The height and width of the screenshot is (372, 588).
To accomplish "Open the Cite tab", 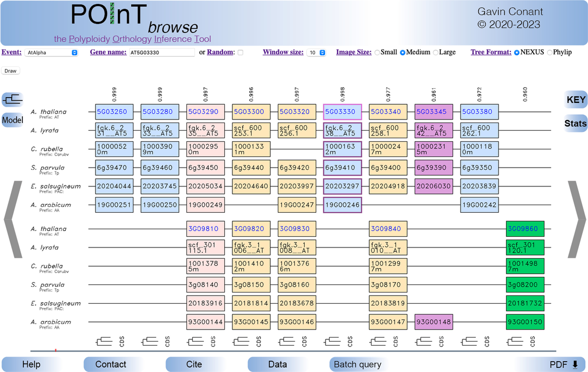I will click(194, 365).
